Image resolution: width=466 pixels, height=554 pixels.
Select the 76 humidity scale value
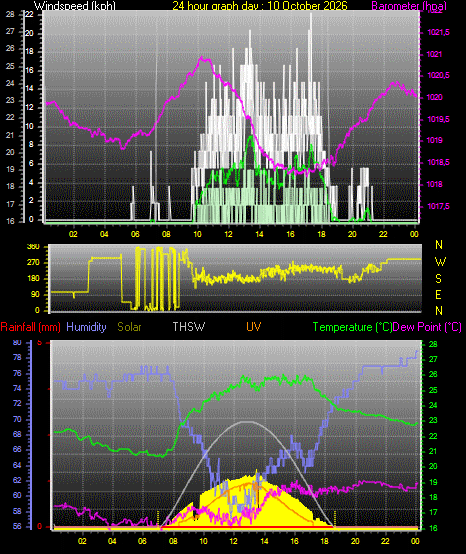[17, 373]
